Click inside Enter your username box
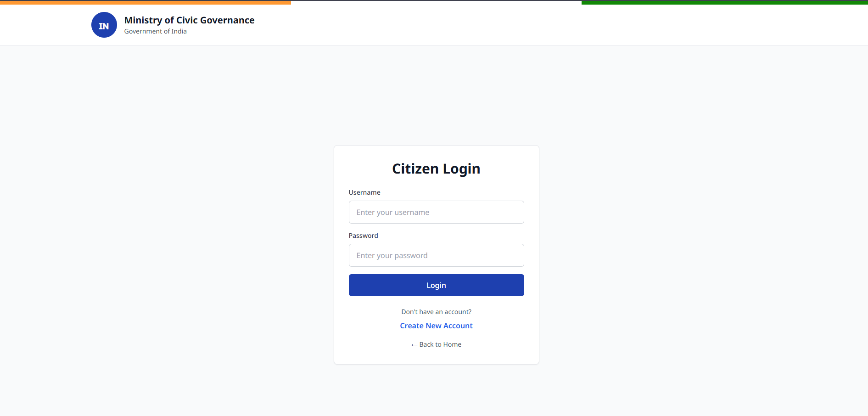This screenshot has height=416, width=868. (436, 212)
